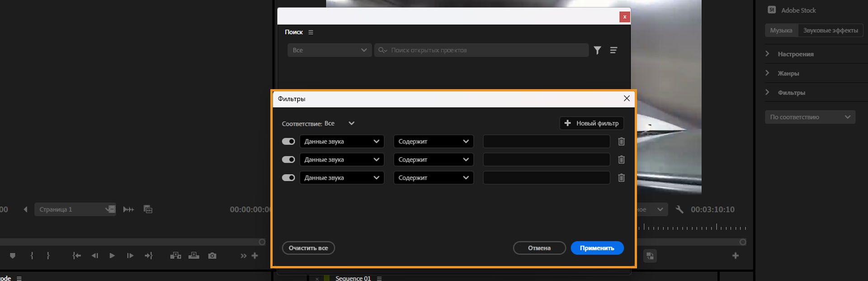Open the 'Поиск' panel menu icon

311,32
